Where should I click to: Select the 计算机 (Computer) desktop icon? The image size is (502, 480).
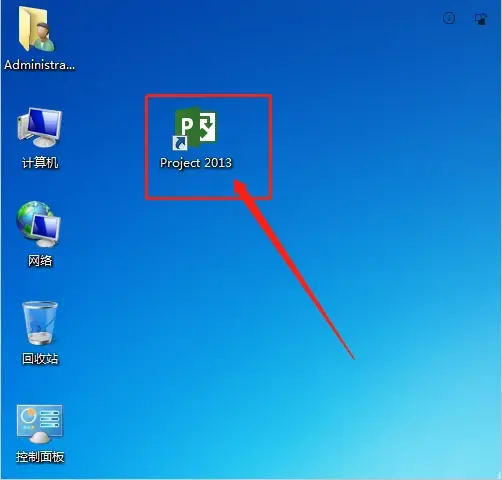[x=40, y=127]
